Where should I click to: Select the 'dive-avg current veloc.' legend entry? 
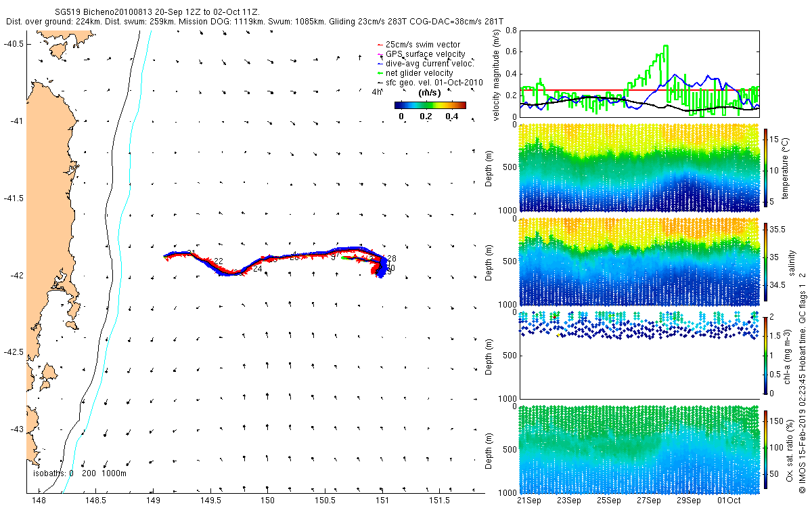tap(425, 63)
